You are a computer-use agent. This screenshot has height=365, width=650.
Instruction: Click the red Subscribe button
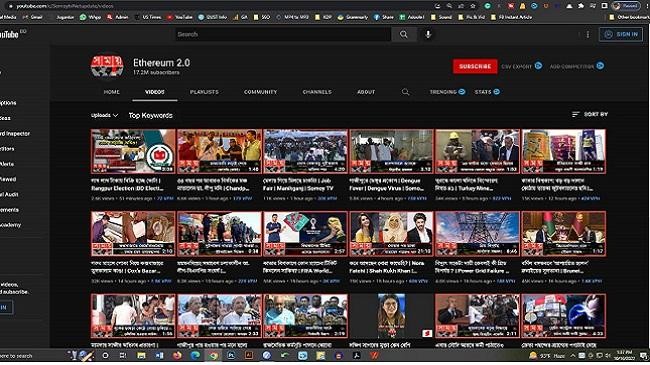click(x=475, y=66)
